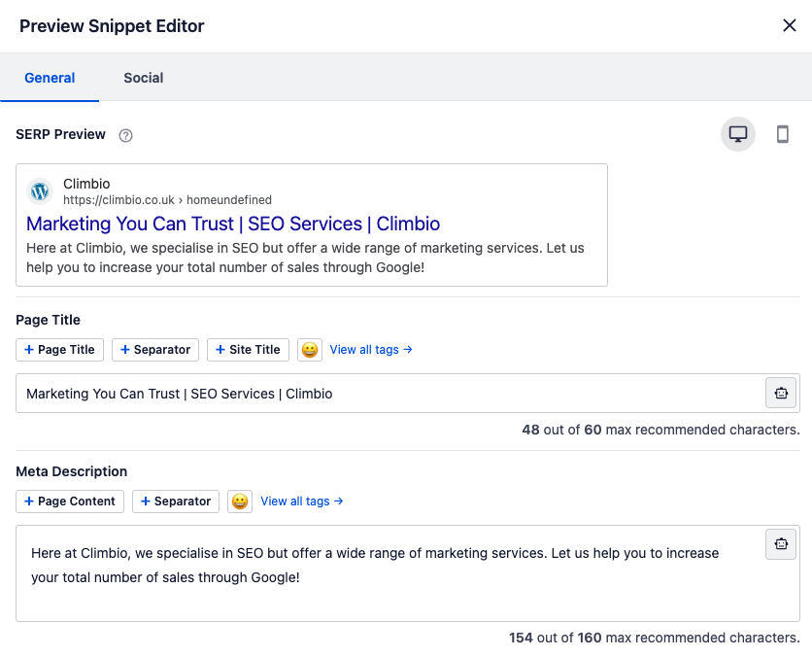Viewport: 812px width, 657px height.
Task: Insert the Site Title tag
Action: pyautogui.click(x=248, y=350)
